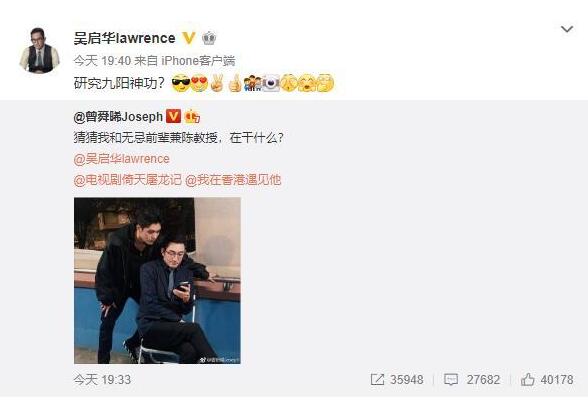Open the @吴启华lawrence mention in repost

click(x=122, y=159)
